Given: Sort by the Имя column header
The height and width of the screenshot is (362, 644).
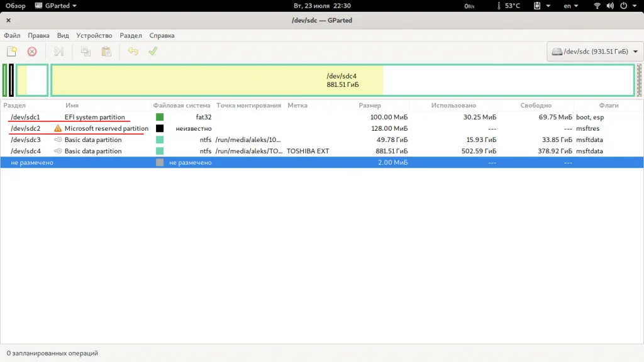Looking at the screenshot, I should [x=106, y=106].
